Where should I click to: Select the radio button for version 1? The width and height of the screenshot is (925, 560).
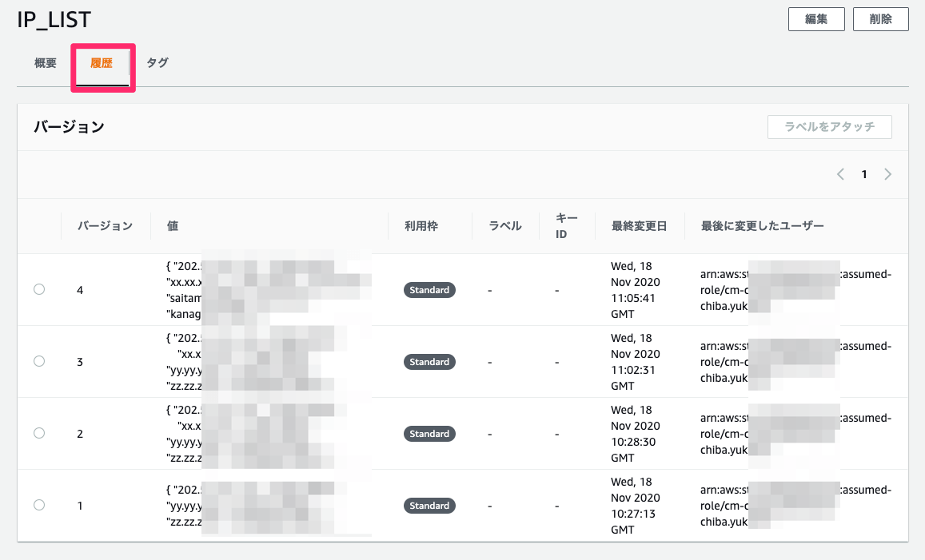(x=39, y=505)
